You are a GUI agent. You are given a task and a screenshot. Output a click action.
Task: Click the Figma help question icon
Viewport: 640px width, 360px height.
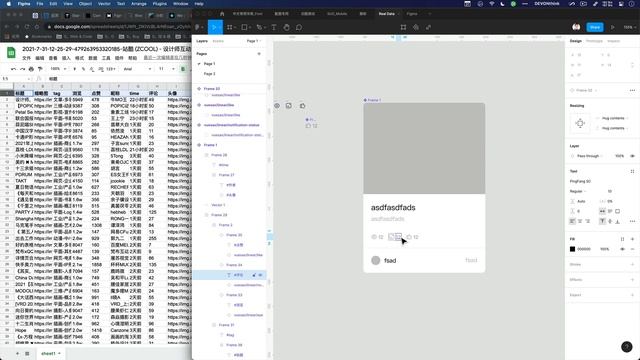coord(627,347)
